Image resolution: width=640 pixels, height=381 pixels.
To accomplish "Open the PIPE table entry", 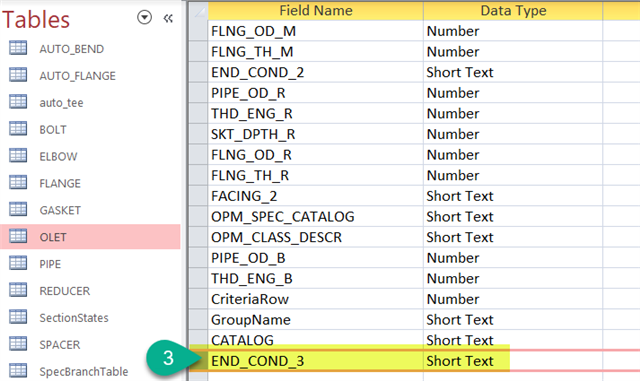I will (x=90, y=263).
